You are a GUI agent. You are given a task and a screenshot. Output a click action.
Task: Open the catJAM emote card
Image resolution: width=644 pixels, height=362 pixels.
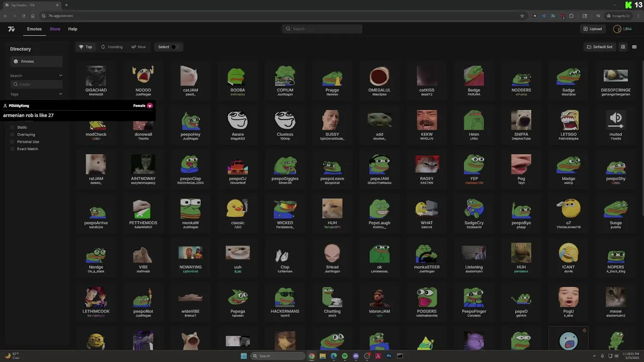pyautogui.click(x=190, y=79)
